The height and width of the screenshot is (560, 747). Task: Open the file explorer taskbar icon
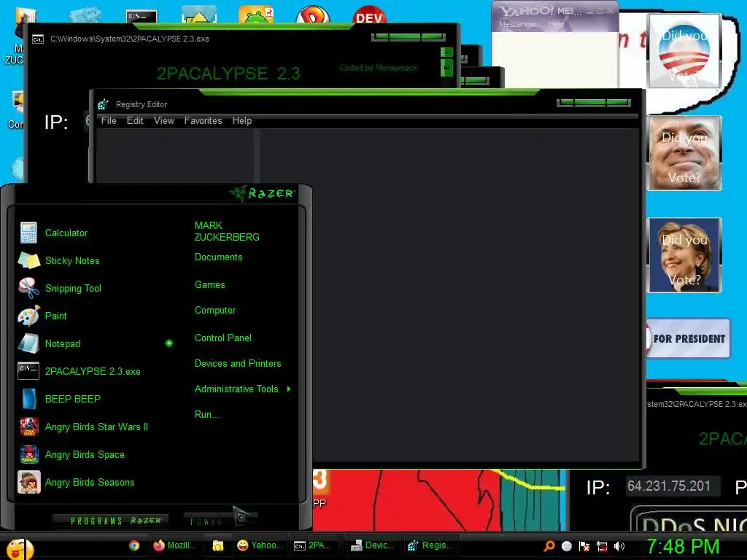tap(218, 545)
